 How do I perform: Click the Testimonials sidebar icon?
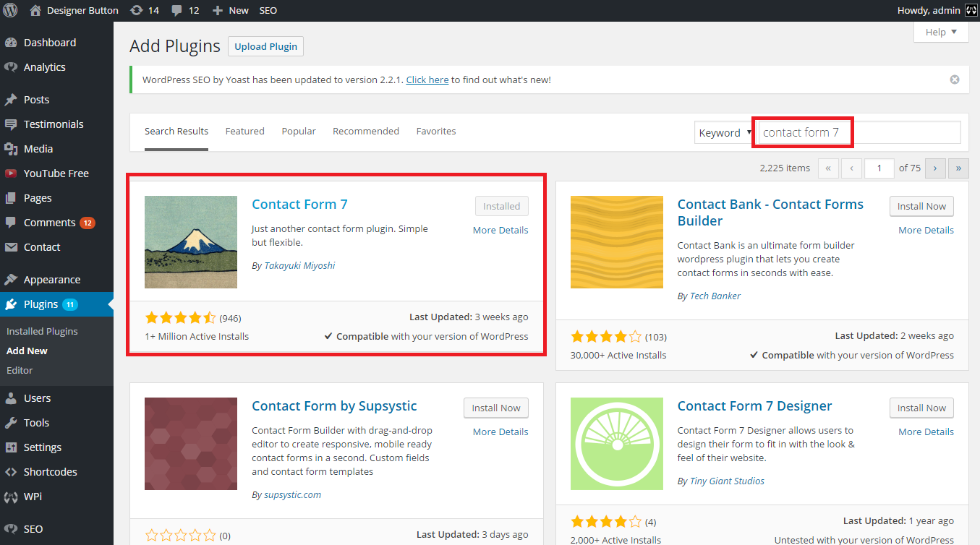(11, 124)
